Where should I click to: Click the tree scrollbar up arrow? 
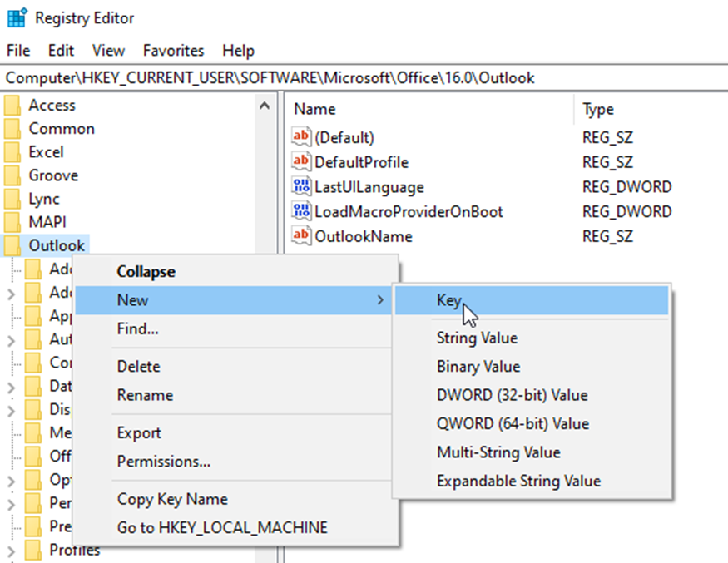click(265, 106)
